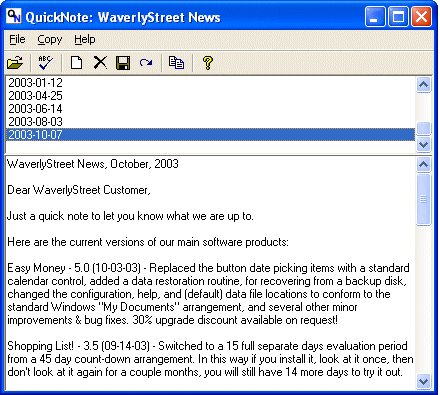
Task: Click the blue redo arrow icon
Action: point(146,62)
